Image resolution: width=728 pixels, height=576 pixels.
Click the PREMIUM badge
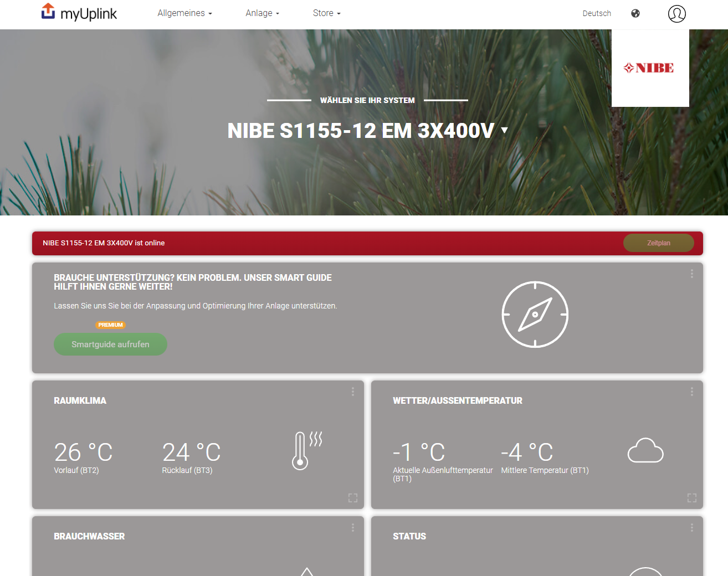pyautogui.click(x=110, y=325)
